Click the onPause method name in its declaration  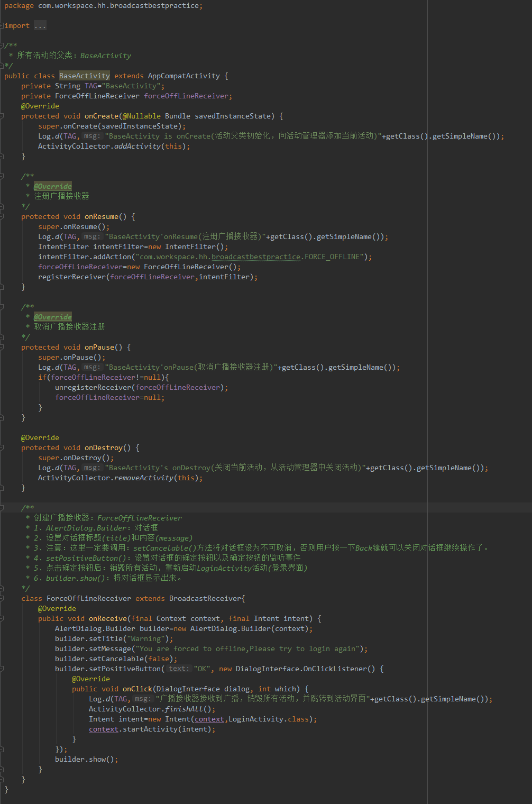pos(99,347)
